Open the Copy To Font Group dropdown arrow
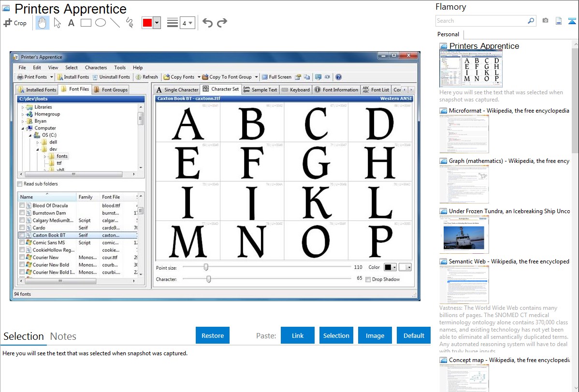 click(256, 77)
